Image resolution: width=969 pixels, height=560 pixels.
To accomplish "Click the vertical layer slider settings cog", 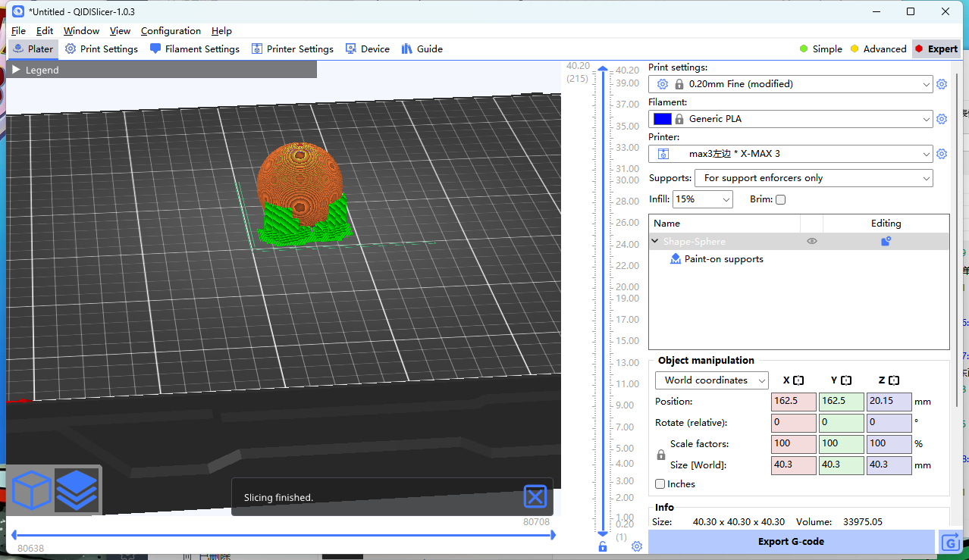I will click(x=637, y=546).
